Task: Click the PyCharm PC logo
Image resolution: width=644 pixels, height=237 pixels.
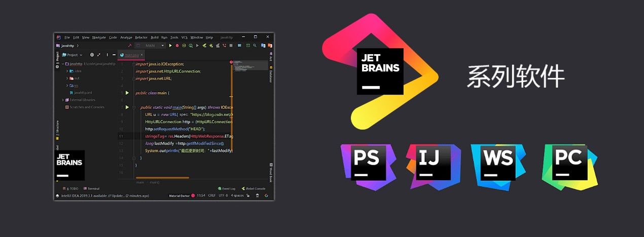Action: pyautogui.click(x=568, y=163)
